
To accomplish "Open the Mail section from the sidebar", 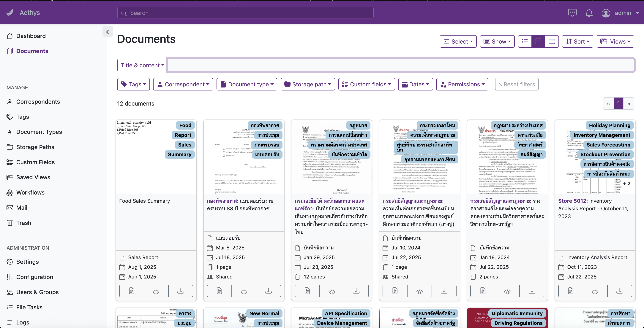I will (22, 207).
